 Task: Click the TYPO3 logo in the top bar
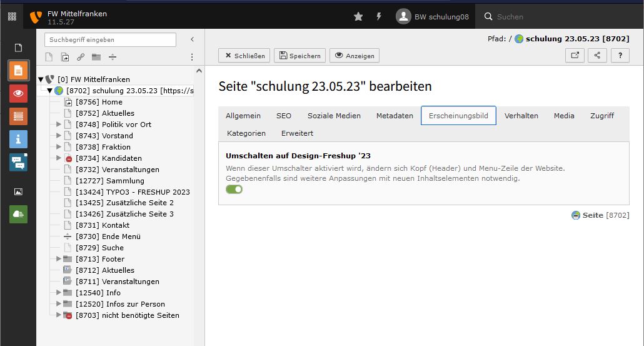pos(36,17)
